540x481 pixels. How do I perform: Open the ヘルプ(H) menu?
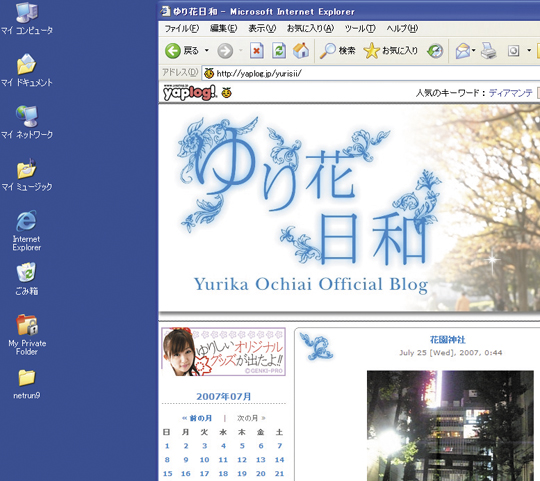pos(402,29)
